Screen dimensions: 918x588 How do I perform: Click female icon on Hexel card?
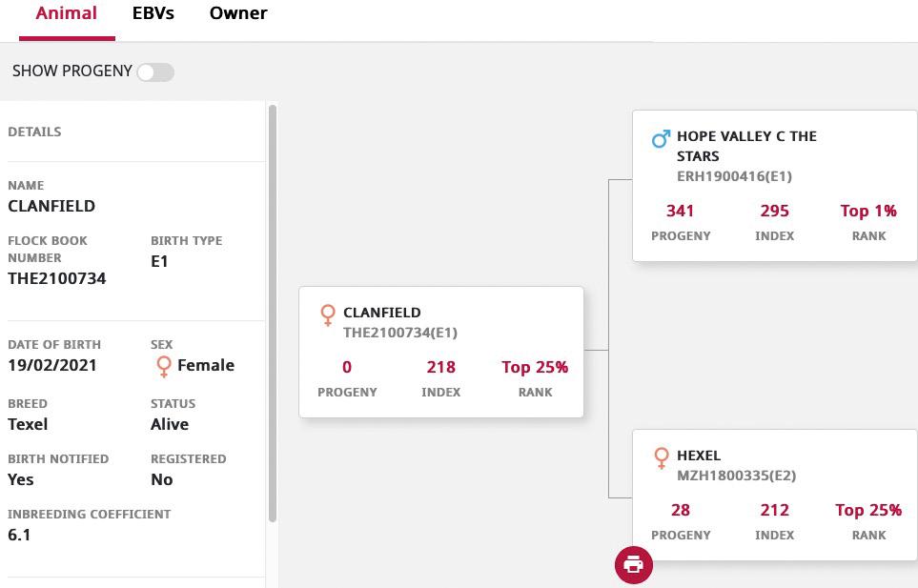coord(661,458)
